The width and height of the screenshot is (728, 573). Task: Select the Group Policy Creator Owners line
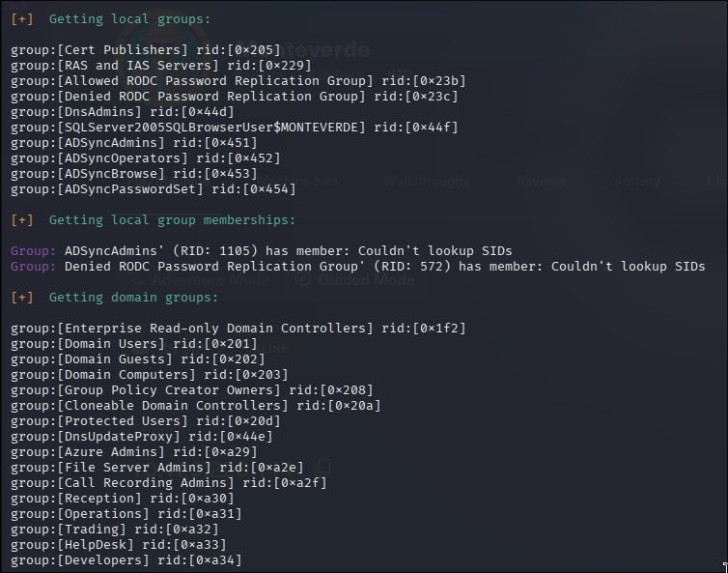pos(192,390)
